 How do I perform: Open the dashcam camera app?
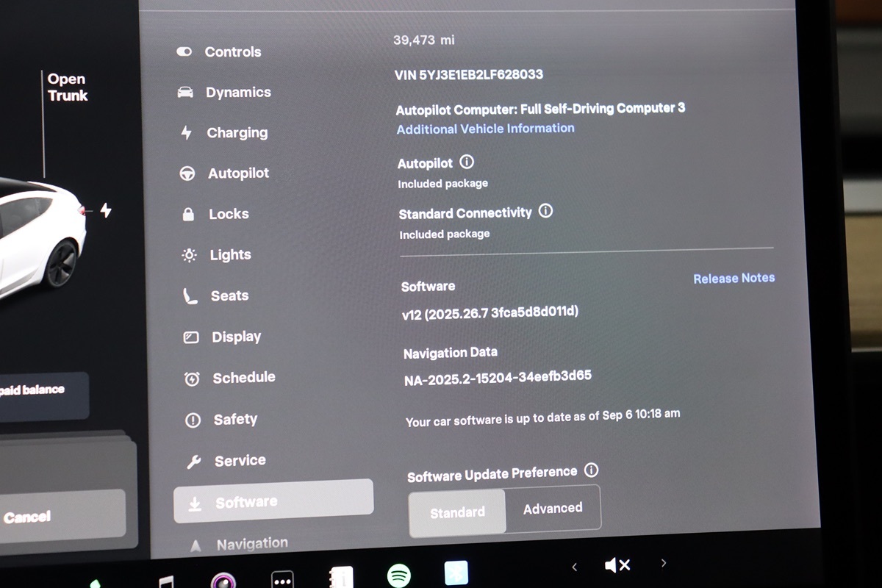click(x=223, y=581)
